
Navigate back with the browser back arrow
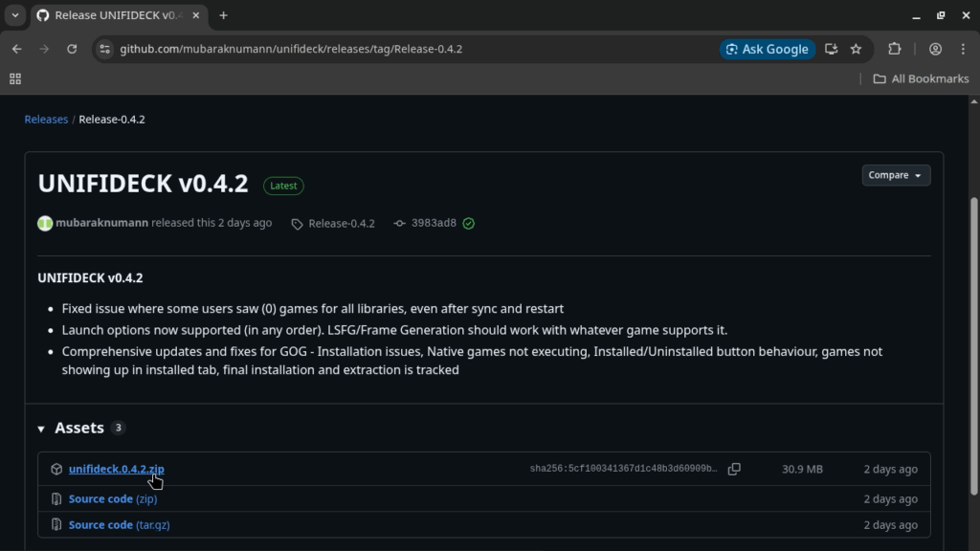point(16,49)
